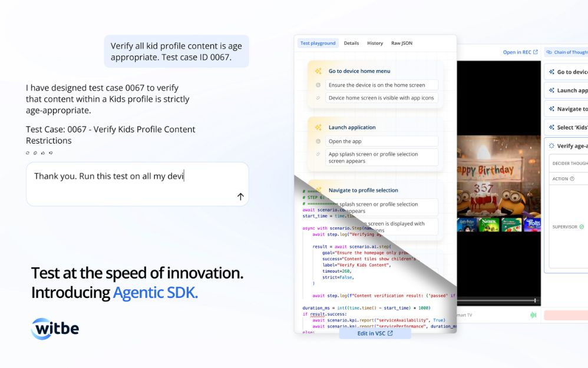
Task: Toggle the 'Open the app' step marker
Action: coord(318,141)
